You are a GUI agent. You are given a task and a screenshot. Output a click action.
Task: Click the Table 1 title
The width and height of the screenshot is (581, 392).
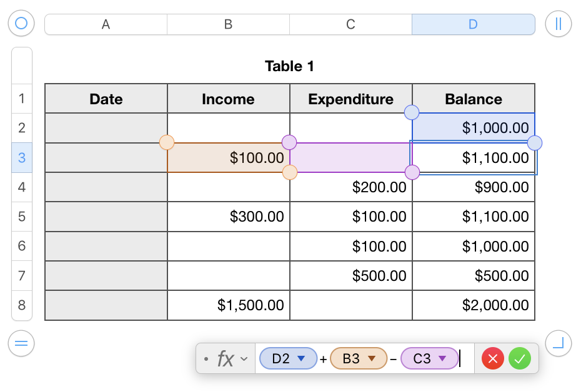(289, 66)
